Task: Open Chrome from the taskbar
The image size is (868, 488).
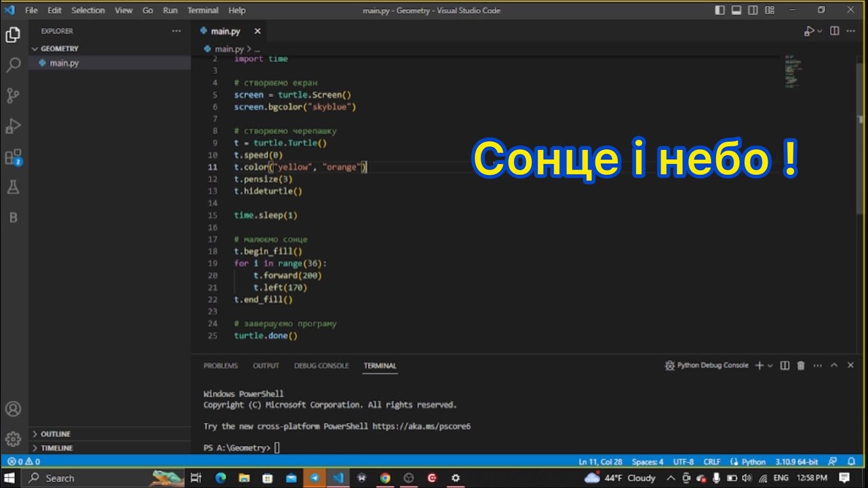Action: click(384, 478)
